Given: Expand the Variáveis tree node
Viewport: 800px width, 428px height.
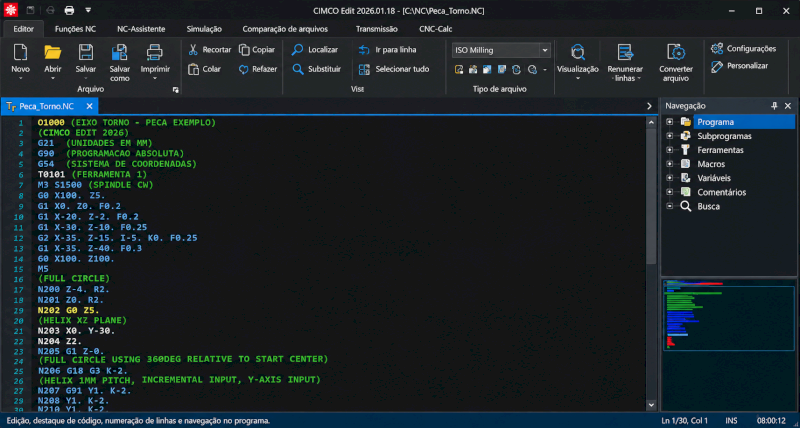Looking at the screenshot, I should (x=669, y=178).
